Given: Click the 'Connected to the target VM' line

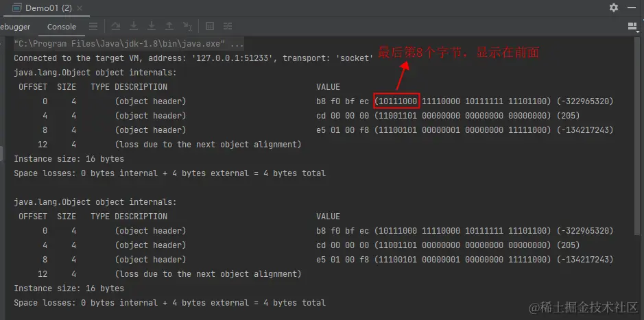Looking at the screenshot, I should coord(193,58).
